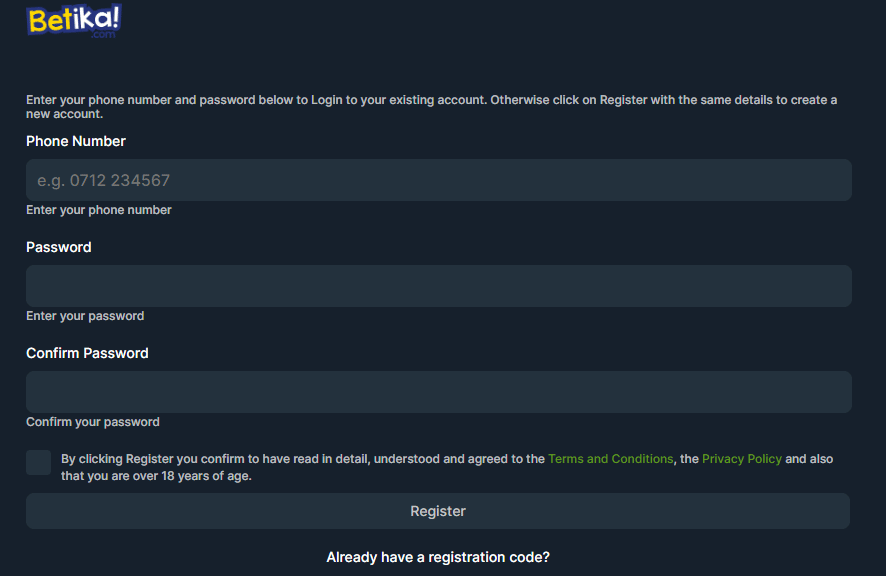Open the Privacy Policy link
Image resolution: width=886 pixels, height=576 pixels.
(x=741, y=459)
